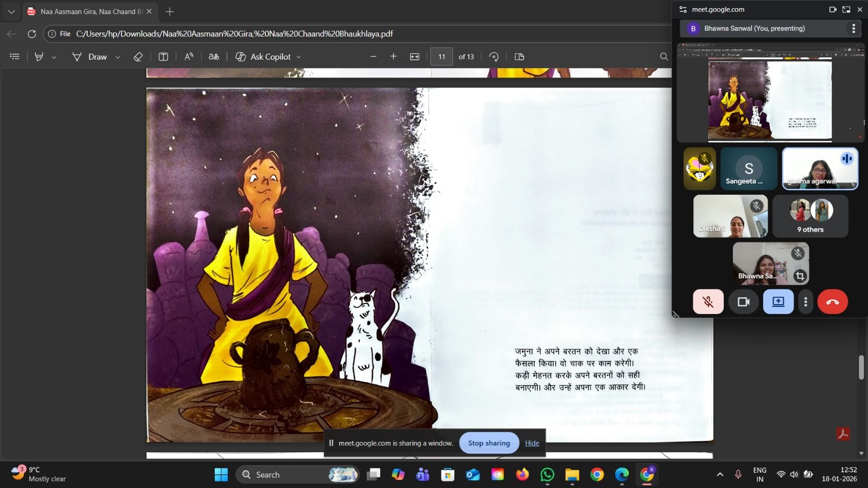868x488 pixels.
Task: Toggle fit to width view
Action: (414, 56)
